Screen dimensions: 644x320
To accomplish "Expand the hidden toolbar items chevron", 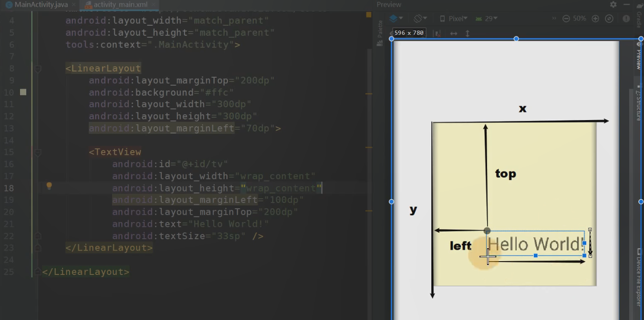I will coord(554,18).
